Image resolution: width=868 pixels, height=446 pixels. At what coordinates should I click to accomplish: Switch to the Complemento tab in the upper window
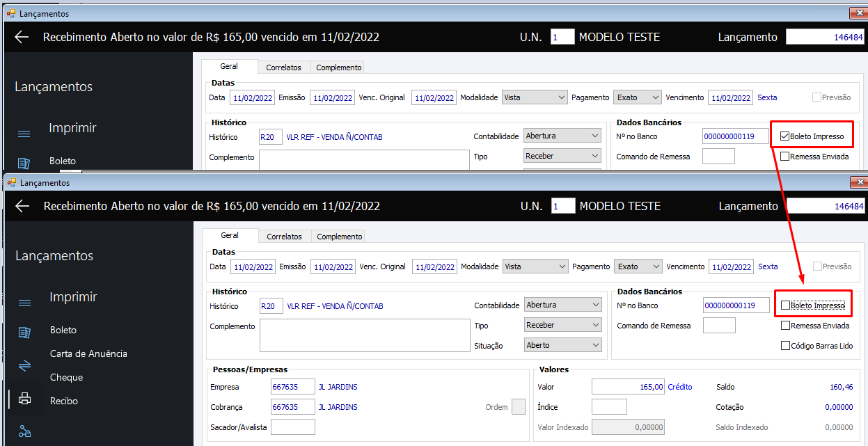[338, 67]
